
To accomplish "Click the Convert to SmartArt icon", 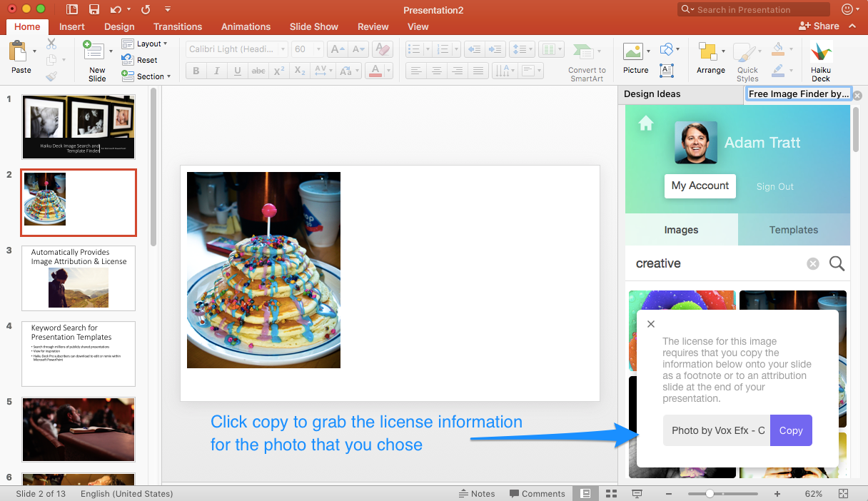I will pos(584,52).
